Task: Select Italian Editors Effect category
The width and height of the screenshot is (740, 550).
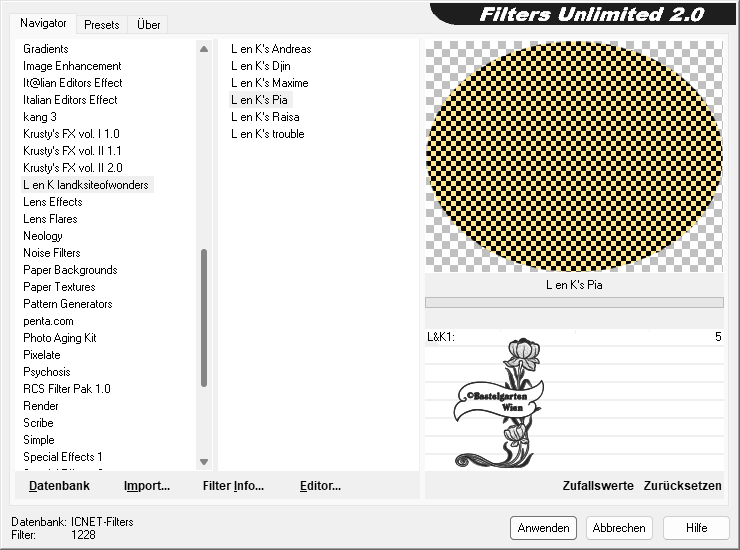Action: 70,100
